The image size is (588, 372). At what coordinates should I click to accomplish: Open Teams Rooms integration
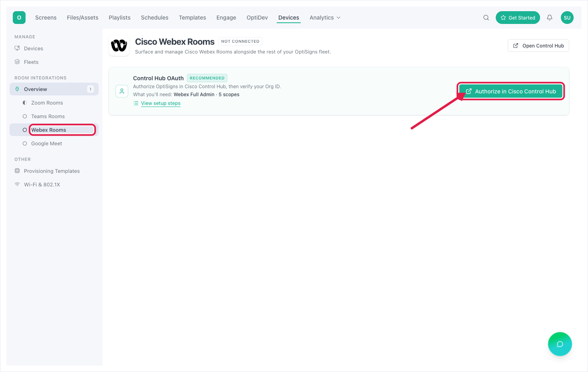click(x=48, y=116)
